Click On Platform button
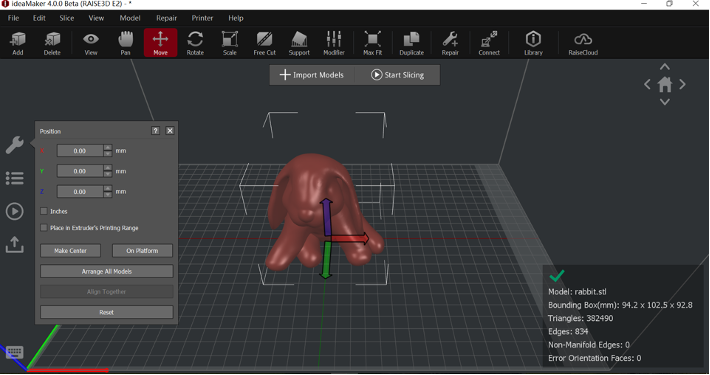This screenshot has width=710, height=375. point(142,250)
